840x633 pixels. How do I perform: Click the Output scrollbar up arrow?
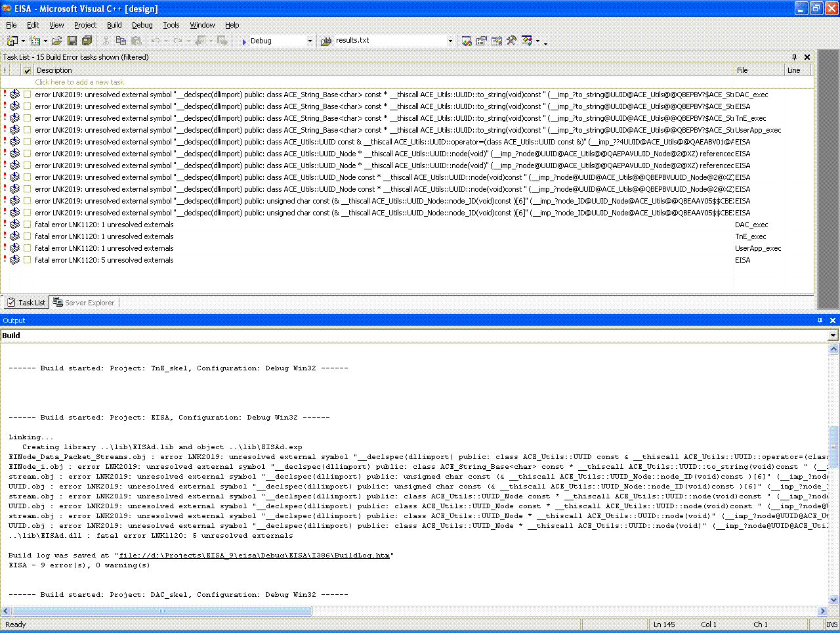coord(834,350)
